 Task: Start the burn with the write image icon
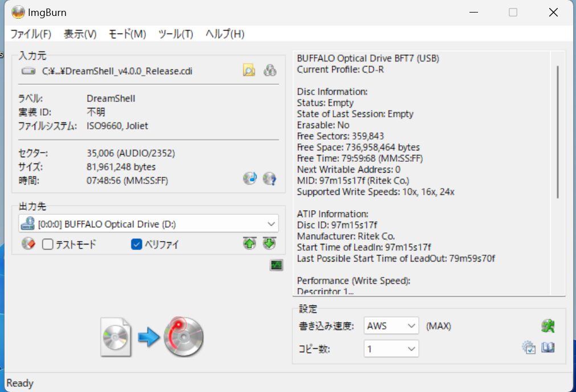pyautogui.click(x=152, y=337)
